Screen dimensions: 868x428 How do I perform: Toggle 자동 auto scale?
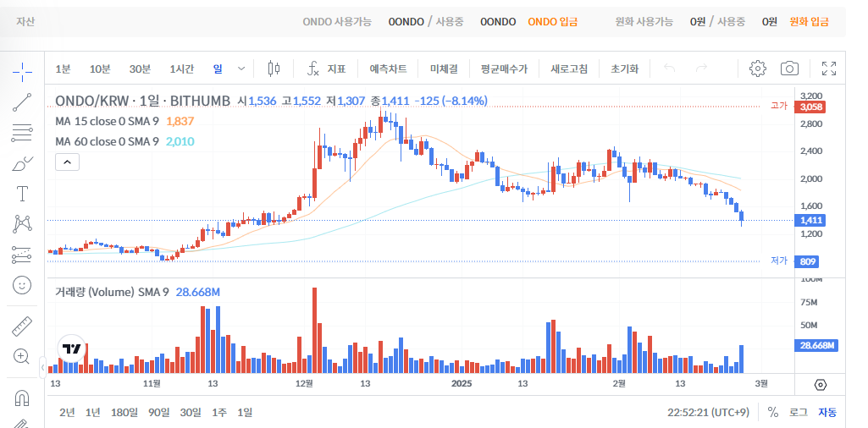click(827, 412)
